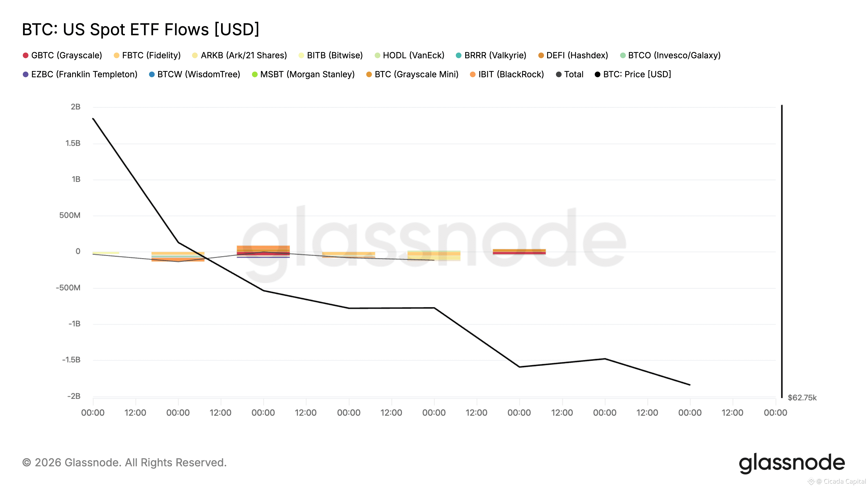The height and width of the screenshot is (488, 868).
Task: Click the purple EZBC legend dot
Action: point(25,75)
